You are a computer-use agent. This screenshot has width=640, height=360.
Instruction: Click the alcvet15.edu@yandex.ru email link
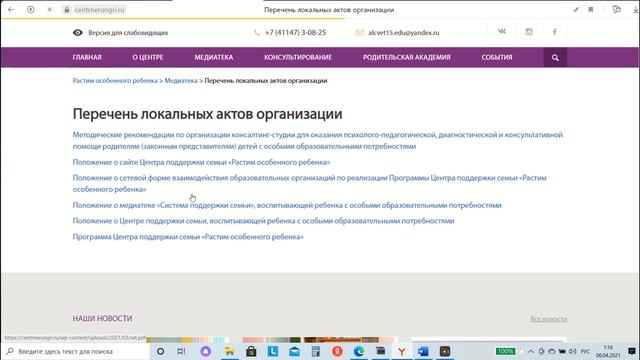coord(404,33)
